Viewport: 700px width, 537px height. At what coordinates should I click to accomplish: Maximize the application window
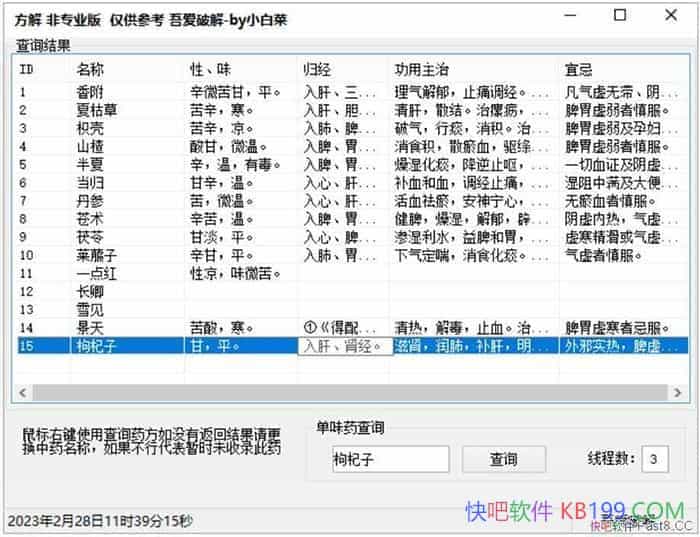click(619, 16)
